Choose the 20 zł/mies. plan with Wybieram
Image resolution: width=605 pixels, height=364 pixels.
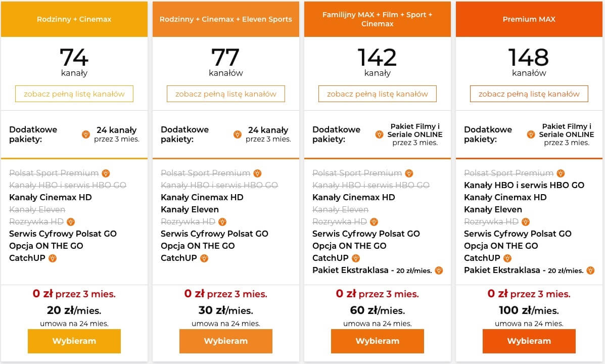click(x=74, y=341)
